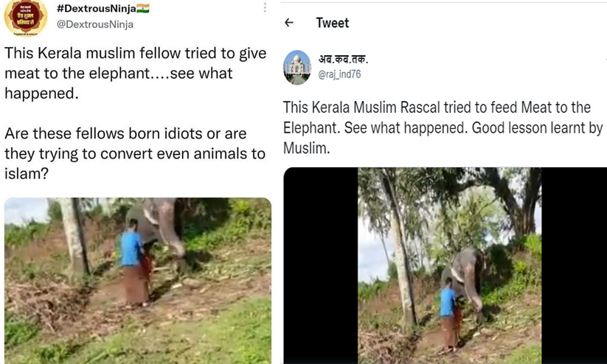607x364 pixels.
Task: Open the #DextrousNinja display name
Action: pyautogui.click(x=96, y=8)
